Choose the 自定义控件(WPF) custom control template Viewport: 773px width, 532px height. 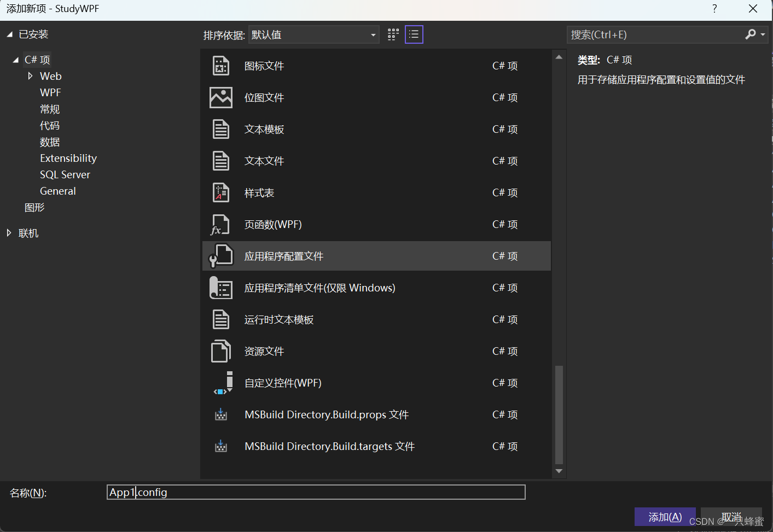click(283, 383)
